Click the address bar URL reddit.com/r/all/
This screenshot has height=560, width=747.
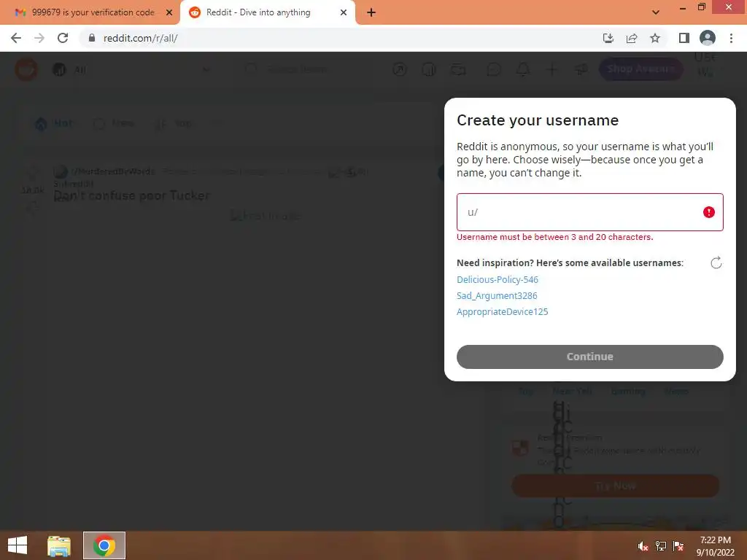tap(141, 38)
